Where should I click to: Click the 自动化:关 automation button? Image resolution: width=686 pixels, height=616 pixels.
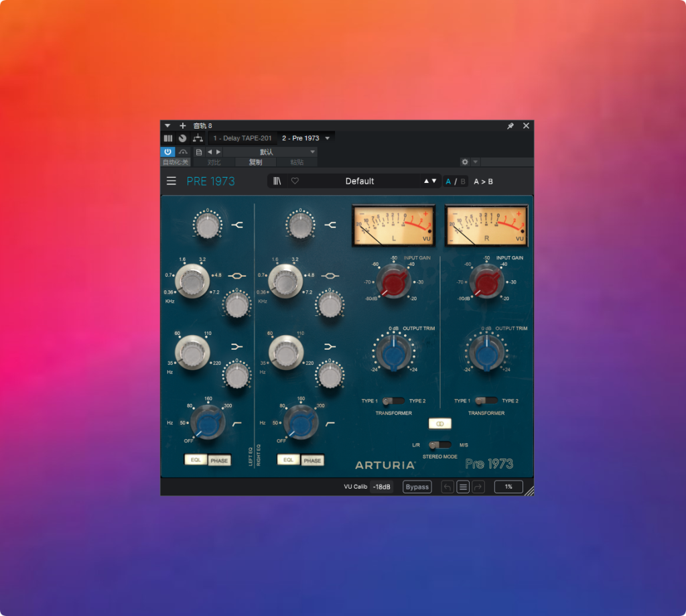coord(175,162)
